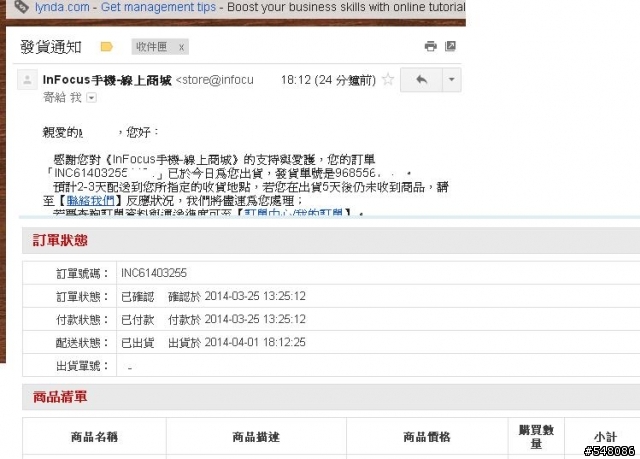Click the 商品價格 column header
This screenshot has height=459, width=640.
pyautogui.click(x=427, y=437)
